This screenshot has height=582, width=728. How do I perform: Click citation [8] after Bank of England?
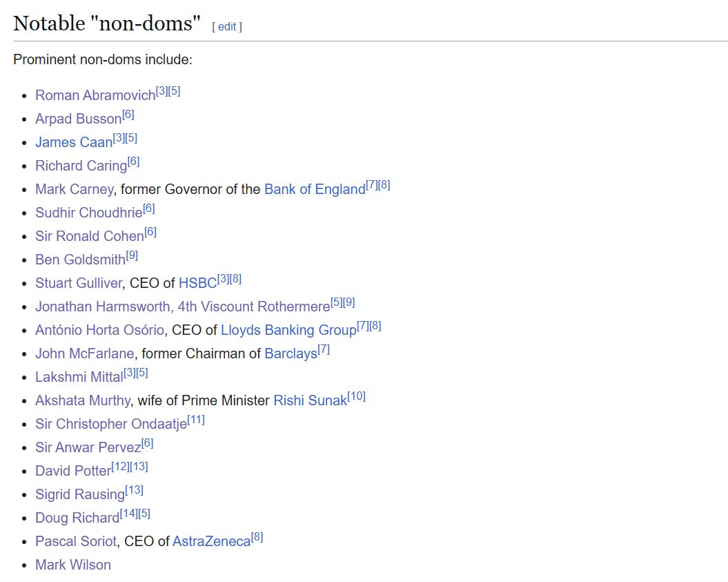[x=384, y=185]
